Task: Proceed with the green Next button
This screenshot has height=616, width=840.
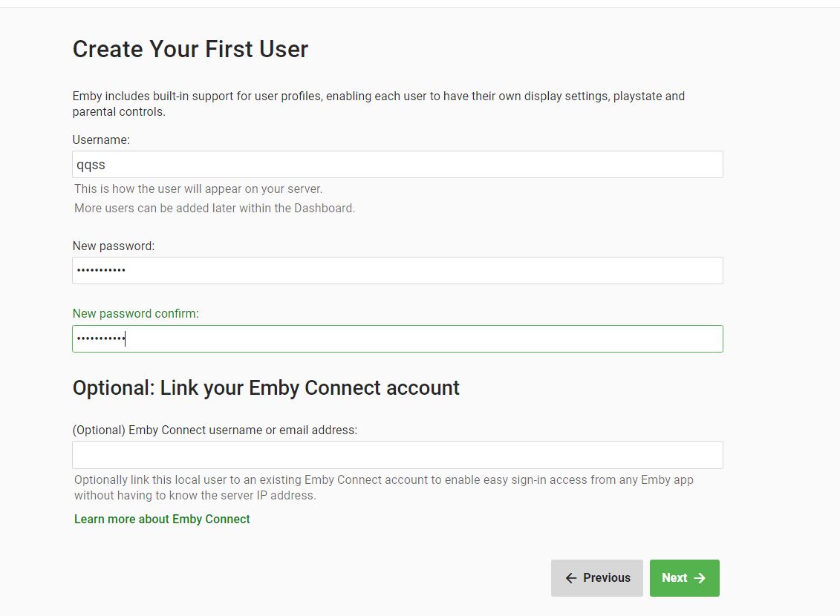Action: pos(684,578)
